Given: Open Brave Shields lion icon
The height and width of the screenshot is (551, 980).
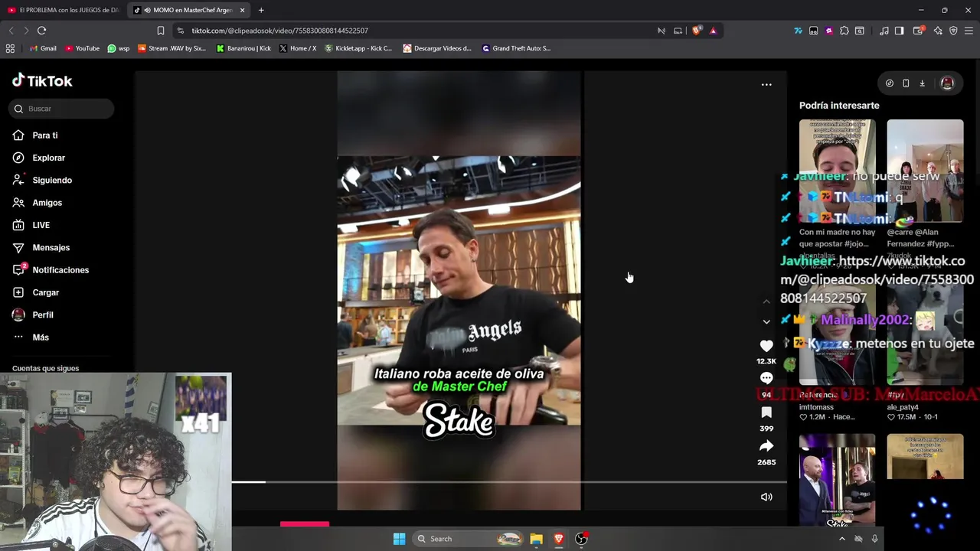Looking at the screenshot, I should [696, 31].
